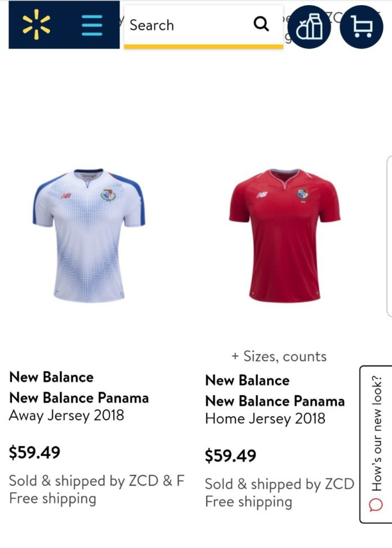
Task: Open New Balance Panama Home Jersey 2018 link
Action: pos(275,410)
